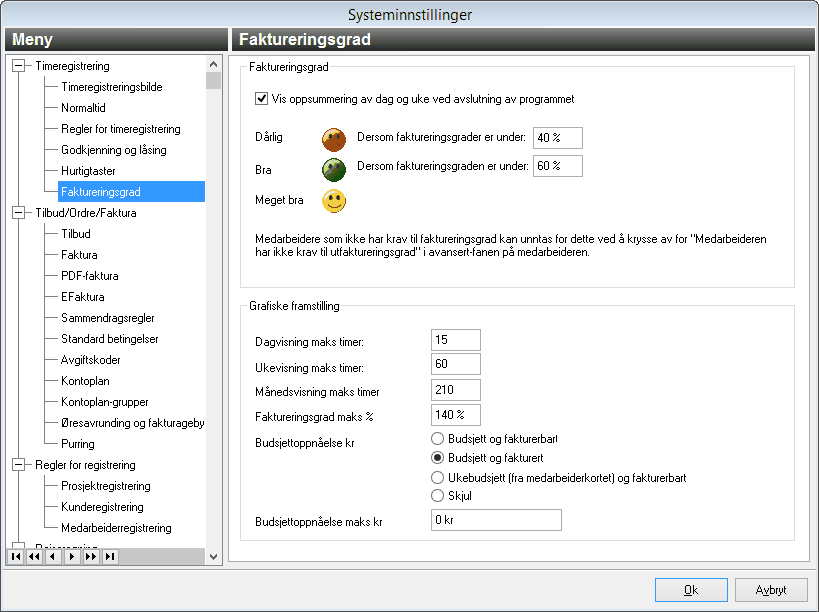Open 'Godkjenning og låsing' settings
This screenshot has height=612, width=819.
coord(114,150)
